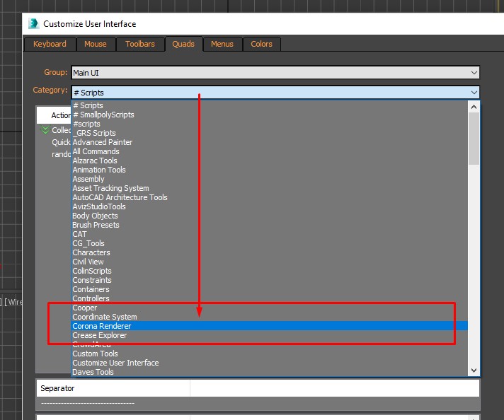Switch to the Toolbars tab
The width and height of the screenshot is (504, 420).
tap(140, 44)
